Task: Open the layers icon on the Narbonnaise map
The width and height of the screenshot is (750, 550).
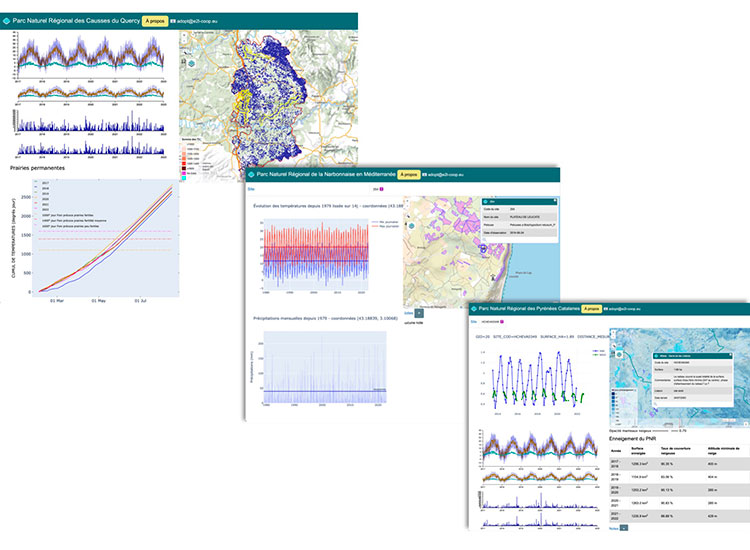Action: click(411, 226)
